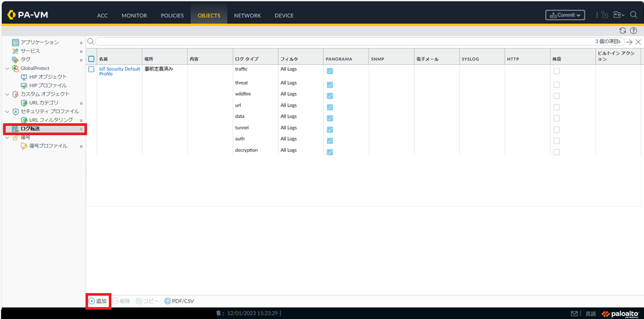
Task: Click the search magnifier icon in header
Action: [633, 15]
